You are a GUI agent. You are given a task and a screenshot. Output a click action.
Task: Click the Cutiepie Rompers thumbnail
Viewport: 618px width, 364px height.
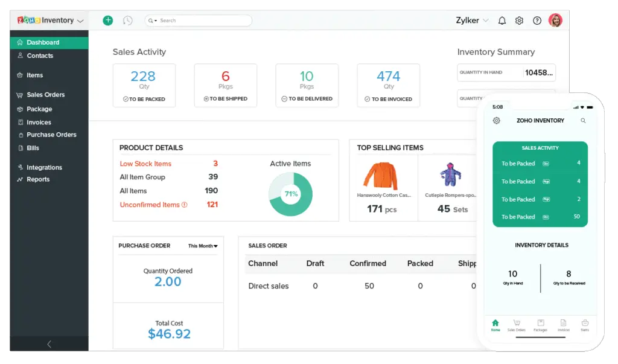click(x=450, y=174)
